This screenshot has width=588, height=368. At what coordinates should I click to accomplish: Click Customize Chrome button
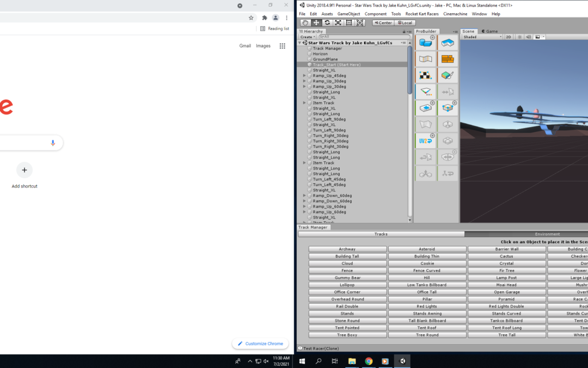(x=260, y=343)
